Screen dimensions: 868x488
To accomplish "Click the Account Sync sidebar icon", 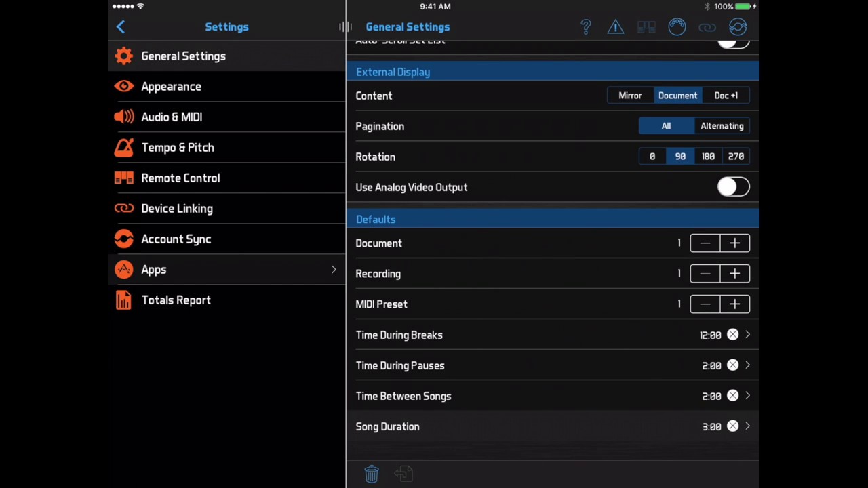I will tap(124, 239).
